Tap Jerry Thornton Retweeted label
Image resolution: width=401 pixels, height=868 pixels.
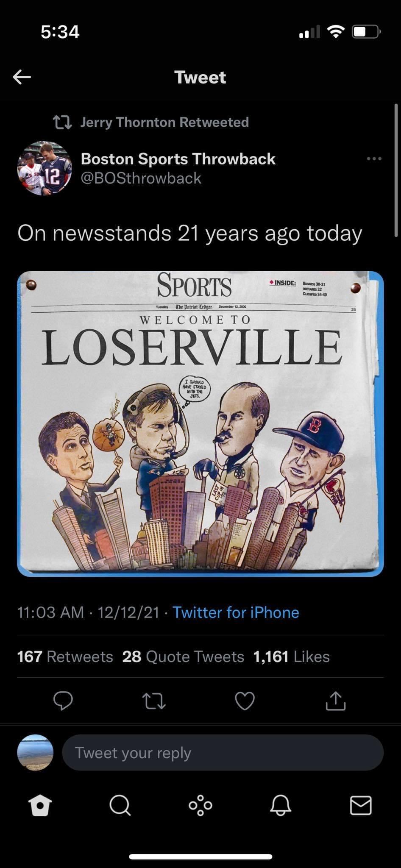click(x=164, y=122)
